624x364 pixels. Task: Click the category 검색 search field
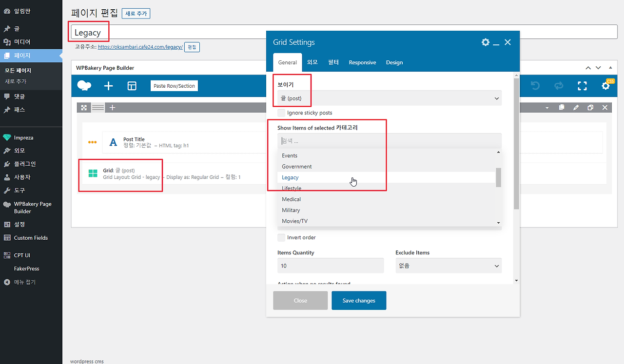coord(390,141)
